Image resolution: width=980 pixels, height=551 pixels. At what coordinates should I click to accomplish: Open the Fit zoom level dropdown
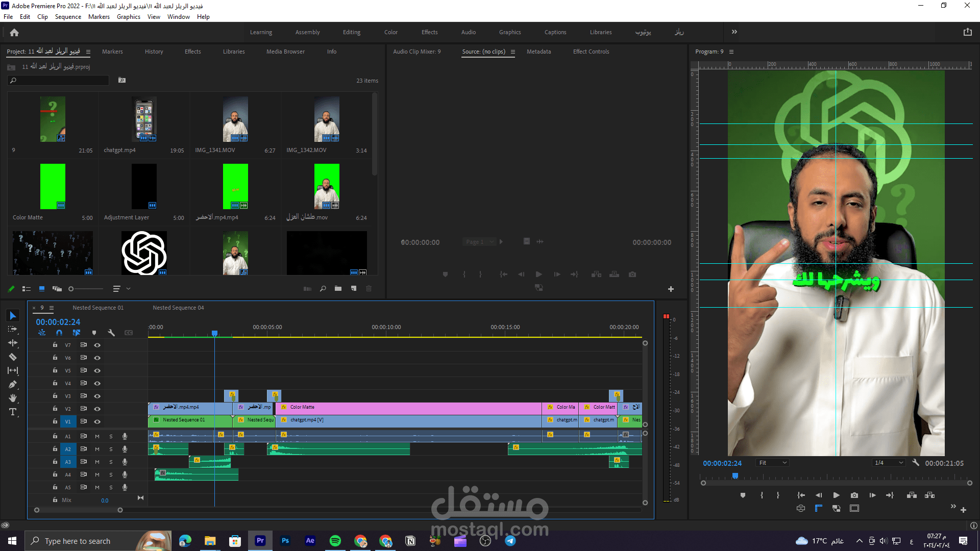[773, 463]
